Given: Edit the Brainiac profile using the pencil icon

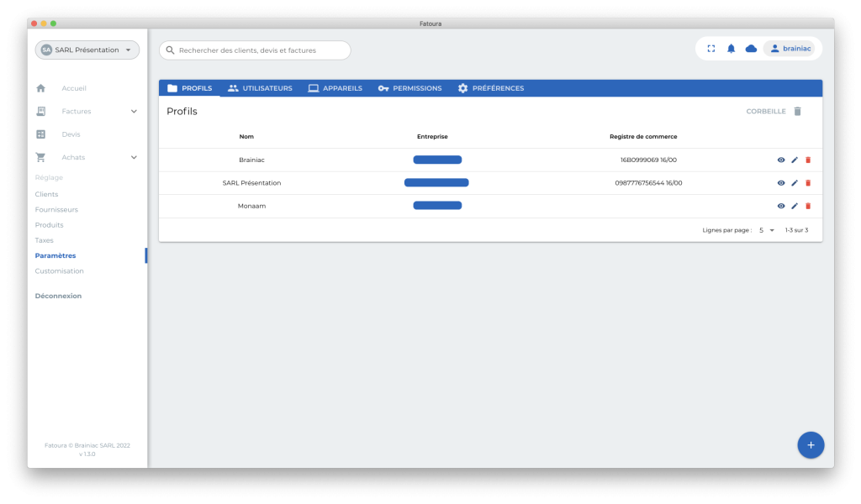Looking at the screenshot, I should tap(794, 159).
